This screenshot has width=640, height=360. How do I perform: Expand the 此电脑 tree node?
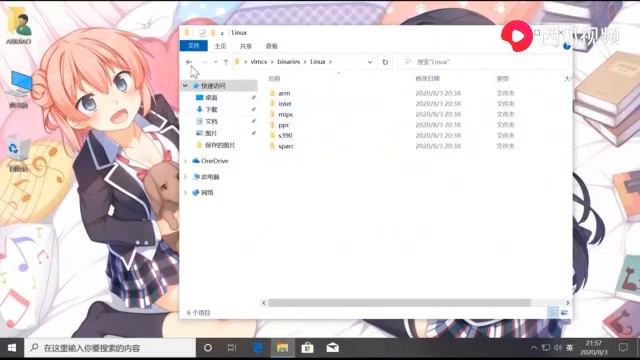tap(186, 177)
